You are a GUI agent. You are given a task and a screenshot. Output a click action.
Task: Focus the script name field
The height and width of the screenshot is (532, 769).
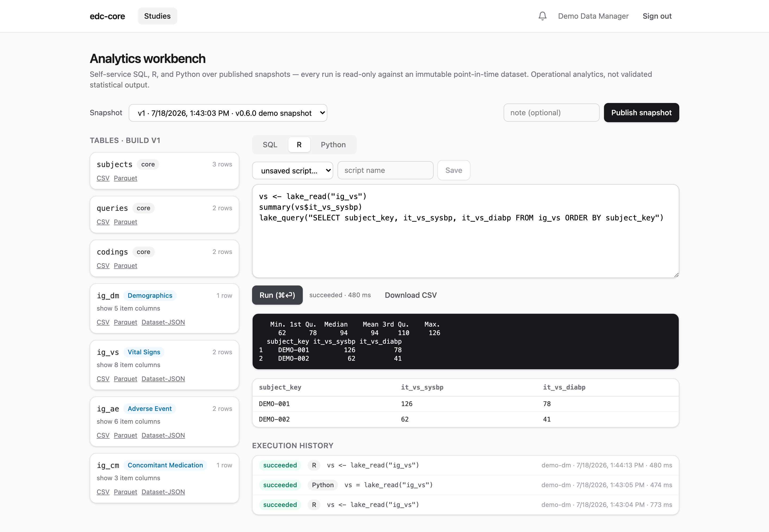coord(385,170)
